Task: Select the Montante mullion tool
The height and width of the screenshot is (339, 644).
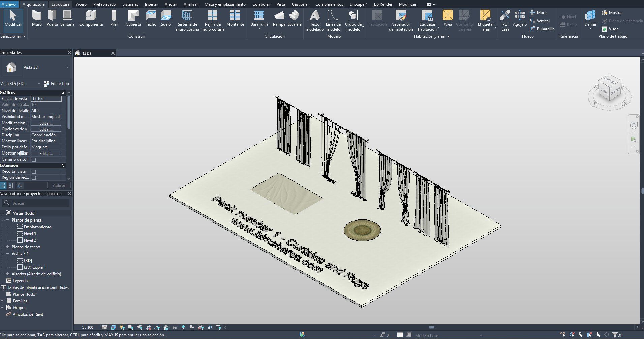Action: tap(235, 19)
